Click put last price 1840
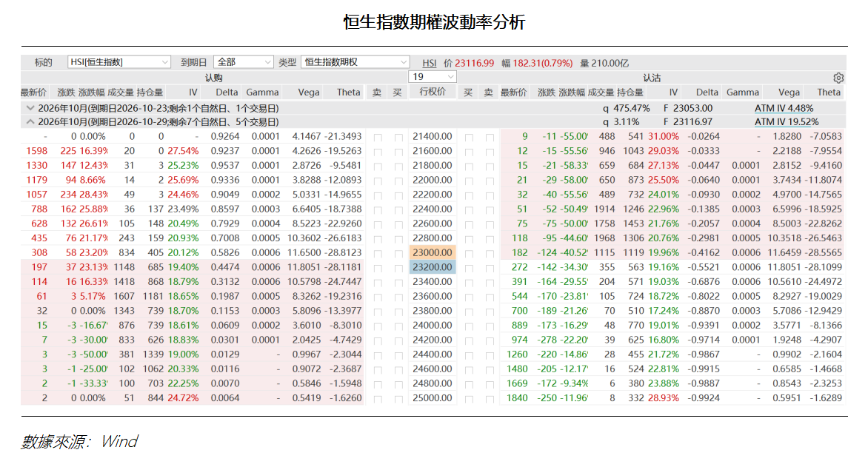The height and width of the screenshot is (464, 868). 517,398
